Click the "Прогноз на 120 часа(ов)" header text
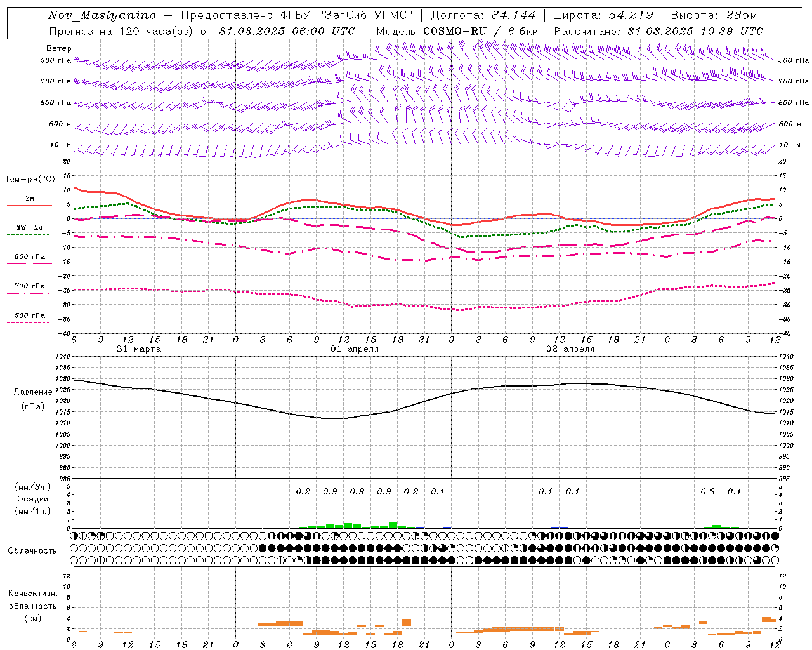Screen dimensions: 812x650 coord(122,31)
